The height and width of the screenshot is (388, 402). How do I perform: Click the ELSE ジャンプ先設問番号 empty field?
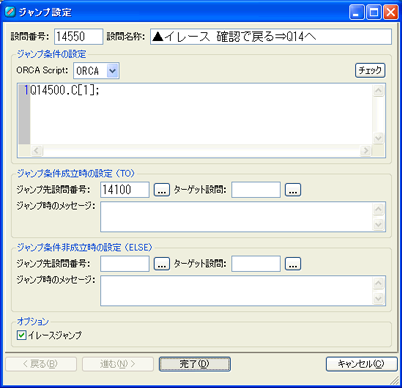pyautogui.click(x=125, y=264)
